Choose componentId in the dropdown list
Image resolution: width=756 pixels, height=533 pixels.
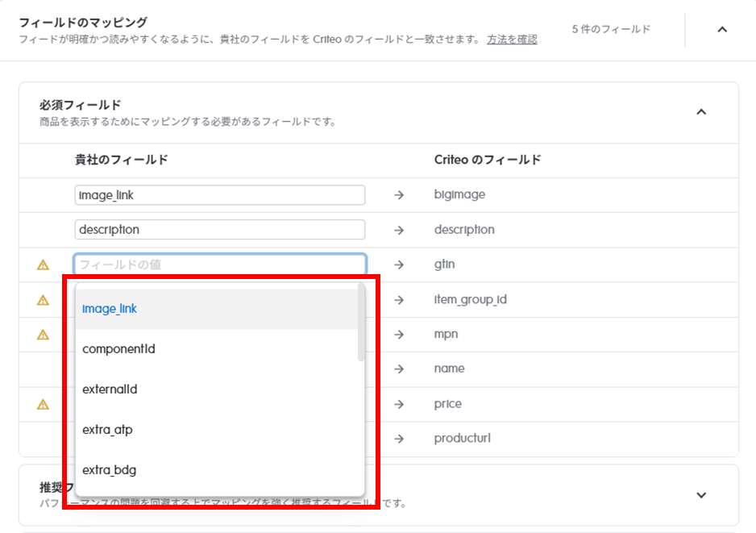click(x=118, y=349)
